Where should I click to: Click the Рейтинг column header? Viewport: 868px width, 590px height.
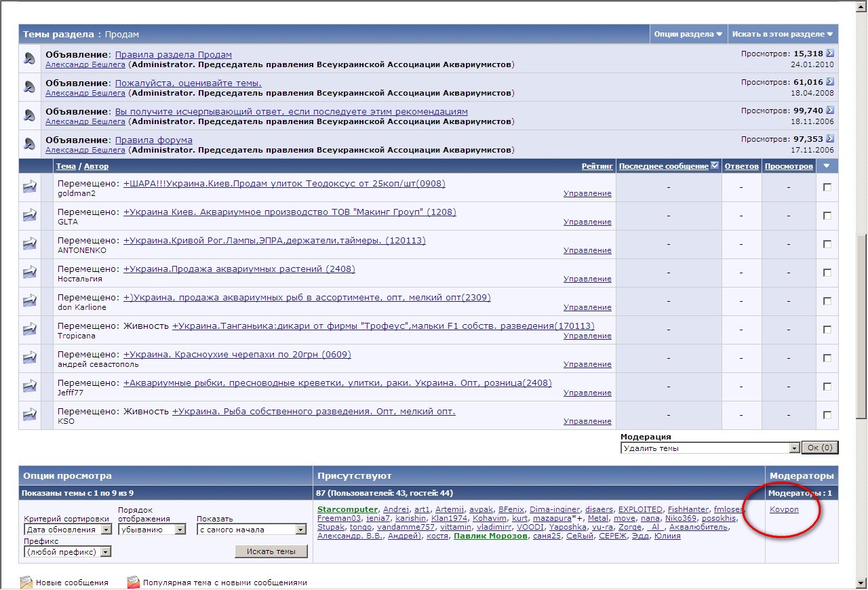pos(597,166)
